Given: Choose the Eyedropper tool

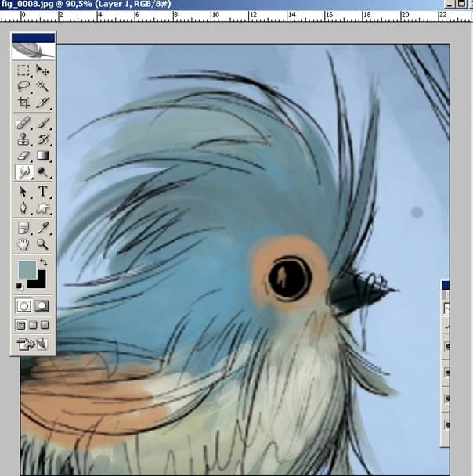Looking at the screenshot, I should pyautogui.click(x=42, y=228).
